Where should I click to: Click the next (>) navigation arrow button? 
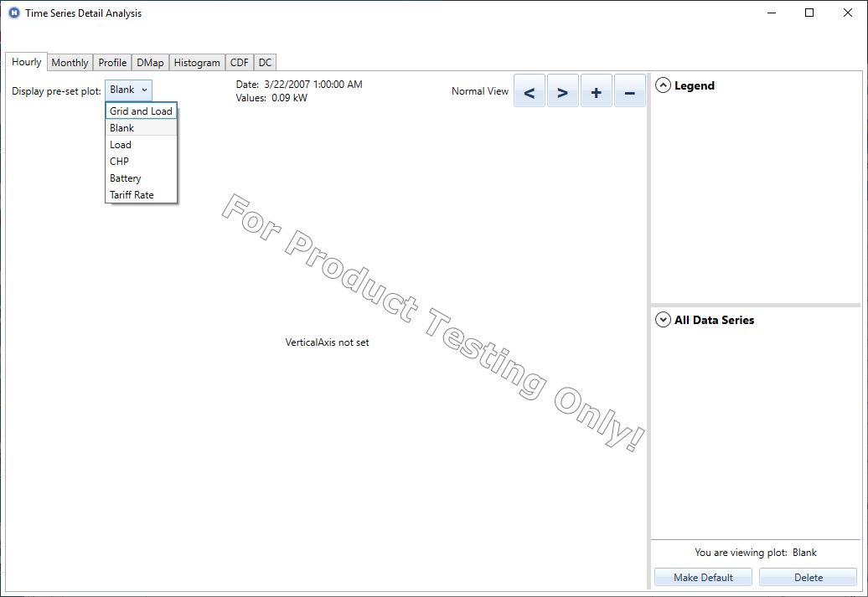(x=562, y=91)
